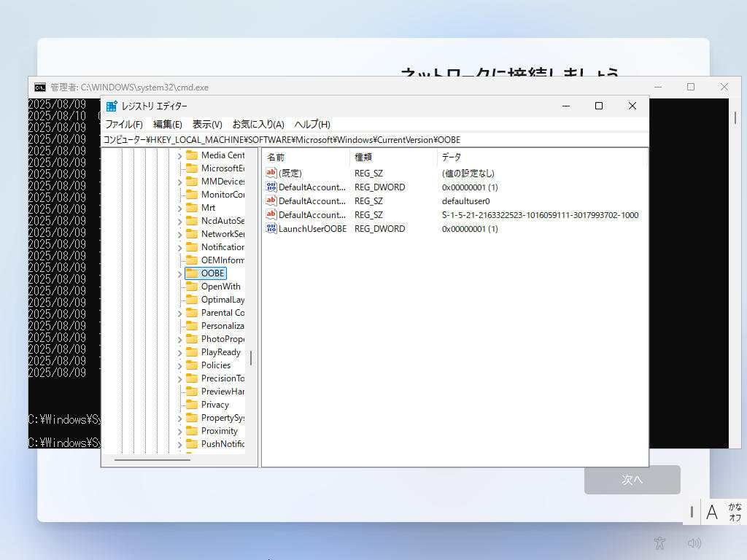Click the registry tree vertical scrollbar thumb
The width and height of the screenshot is (747, 560).
[251, 358]
